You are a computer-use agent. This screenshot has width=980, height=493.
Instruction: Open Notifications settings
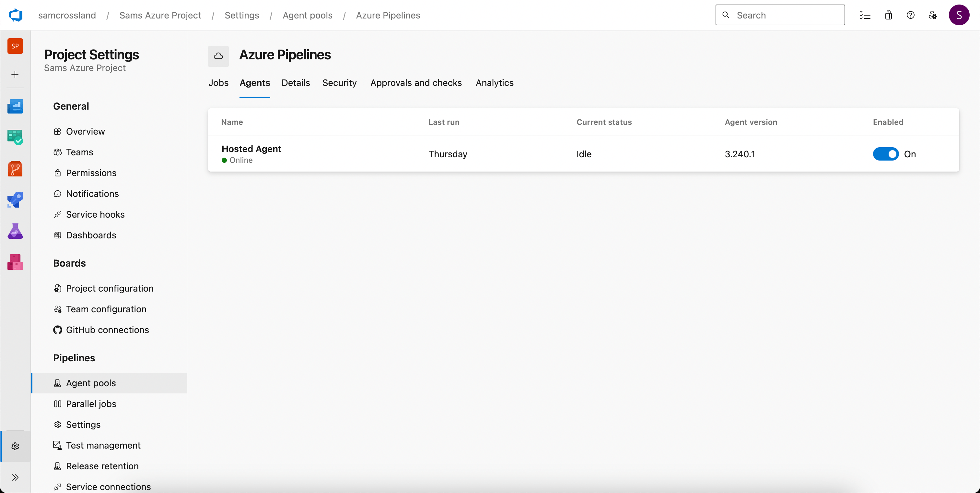coord(92,194)
